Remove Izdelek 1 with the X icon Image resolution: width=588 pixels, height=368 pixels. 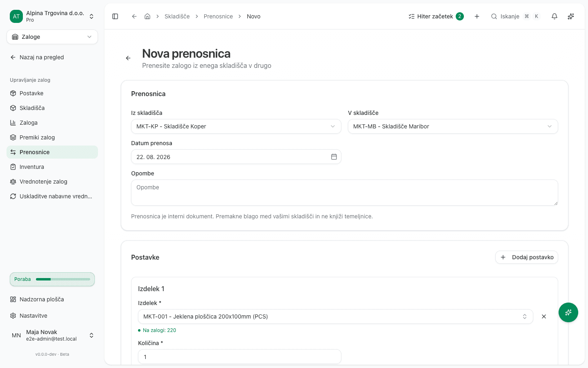tap(544, 316)
